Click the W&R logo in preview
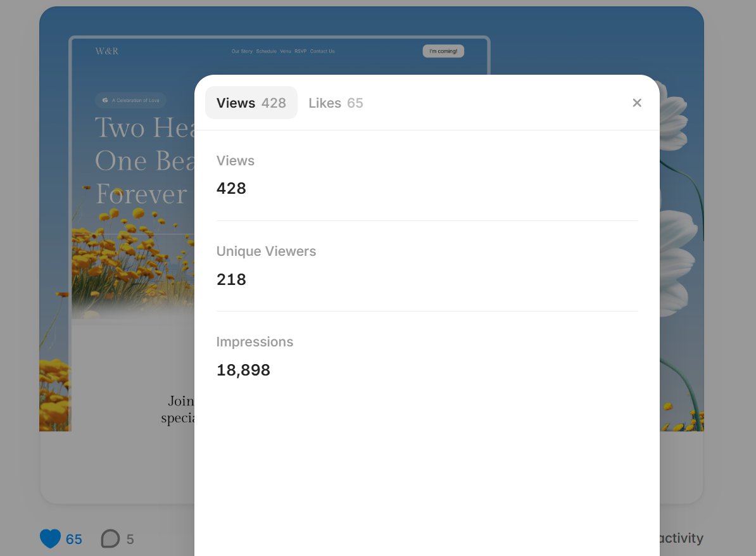This screenshot has width=756, height=556. (x=106, y=51)
